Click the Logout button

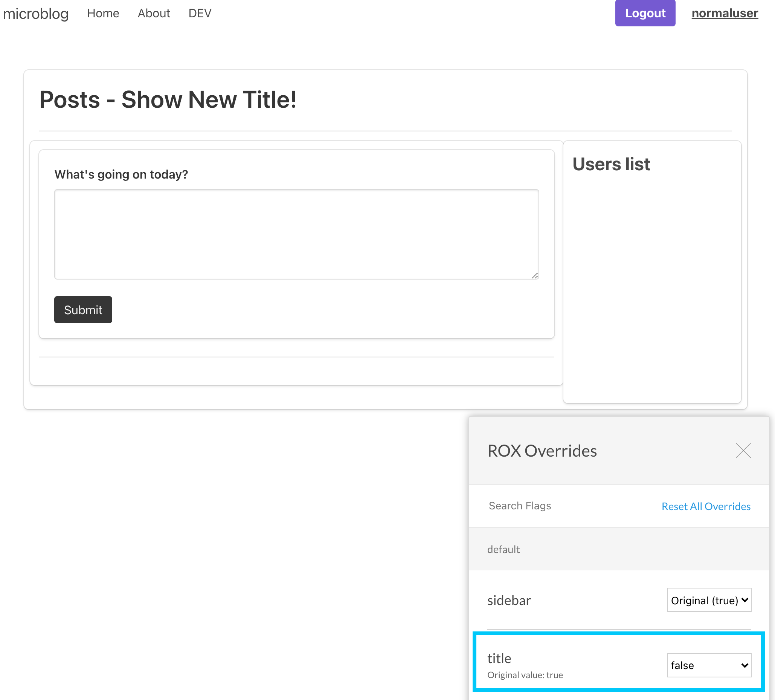(x=645, y=13)
